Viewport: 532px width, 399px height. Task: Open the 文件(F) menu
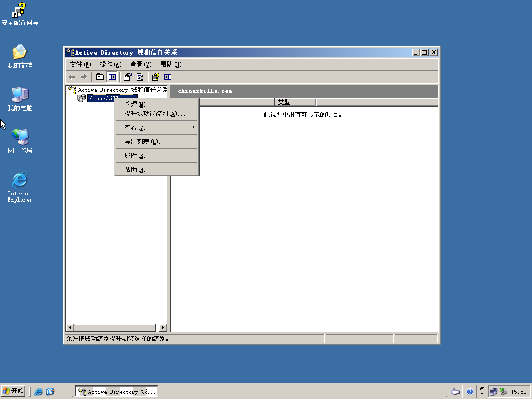pos(81,64)
